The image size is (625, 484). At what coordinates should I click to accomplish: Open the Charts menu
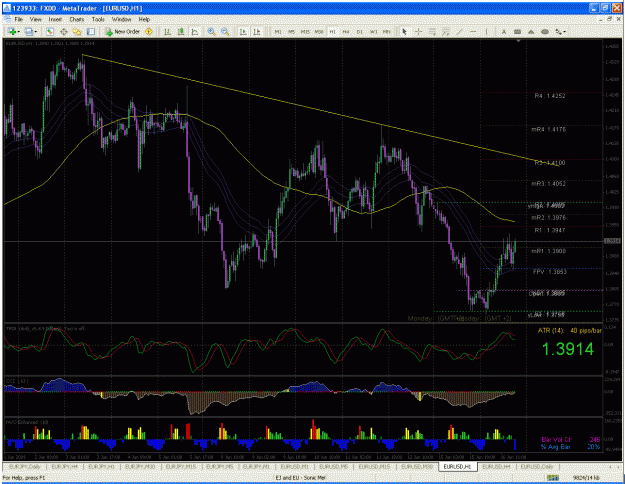(x=77, y=19)
